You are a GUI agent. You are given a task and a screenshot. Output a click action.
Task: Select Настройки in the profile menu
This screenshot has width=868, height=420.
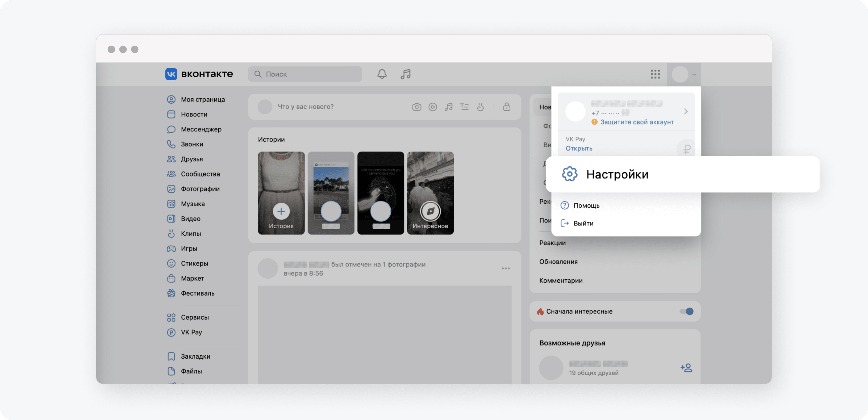(617, 174)
